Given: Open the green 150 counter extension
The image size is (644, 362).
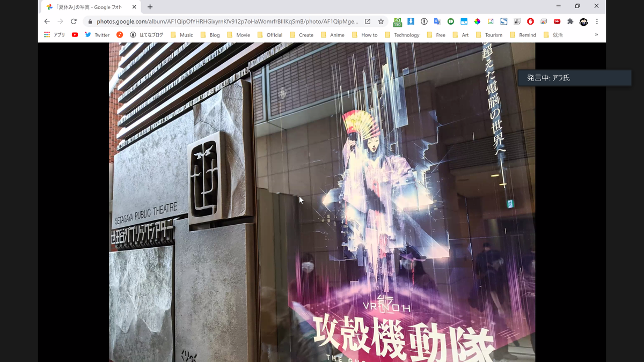Looking at the screenshot, I should [x=398, y=21].
